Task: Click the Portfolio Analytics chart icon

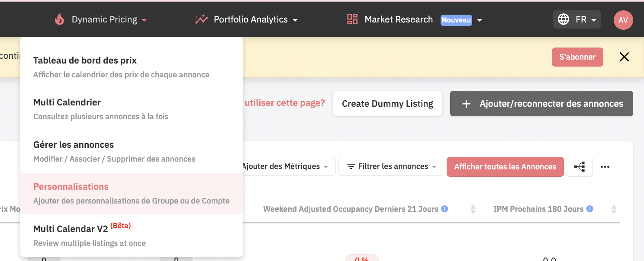Action: point(201,19)
